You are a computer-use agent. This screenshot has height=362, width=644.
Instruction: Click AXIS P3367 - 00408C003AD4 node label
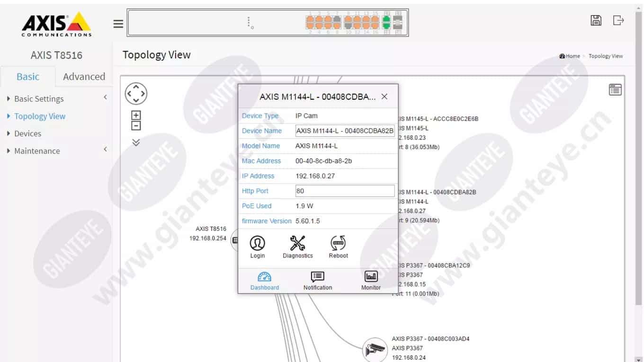(430, 339)
